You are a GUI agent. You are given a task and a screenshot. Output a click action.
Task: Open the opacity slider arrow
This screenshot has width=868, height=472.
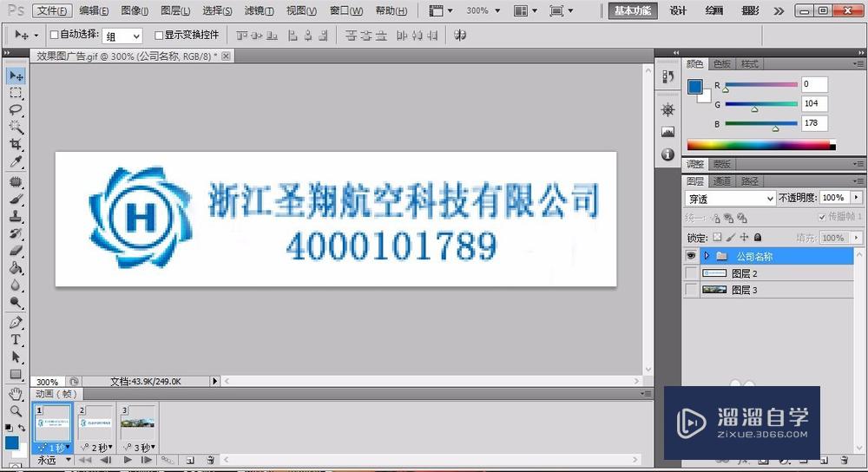click(857, 198)
